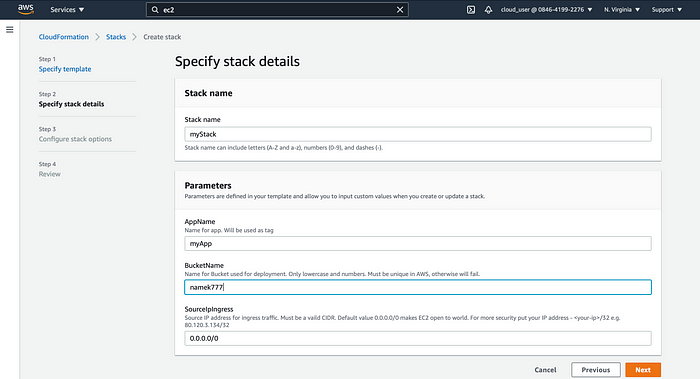Viewport: 700px width, 379px height.
Task: Open the CloudShell terminal icon
Action: point(471,9)
